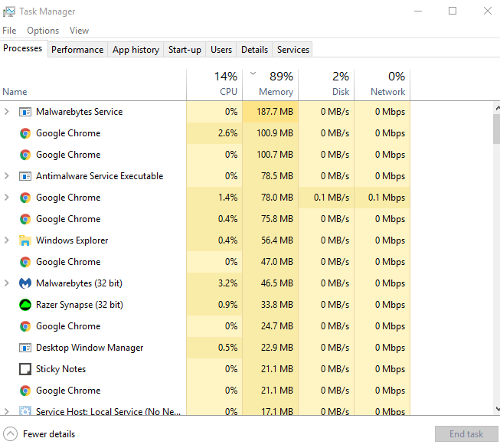
Task: Expand the Google Chrome 78.0 MB group
Action: (x=7, y=198)
